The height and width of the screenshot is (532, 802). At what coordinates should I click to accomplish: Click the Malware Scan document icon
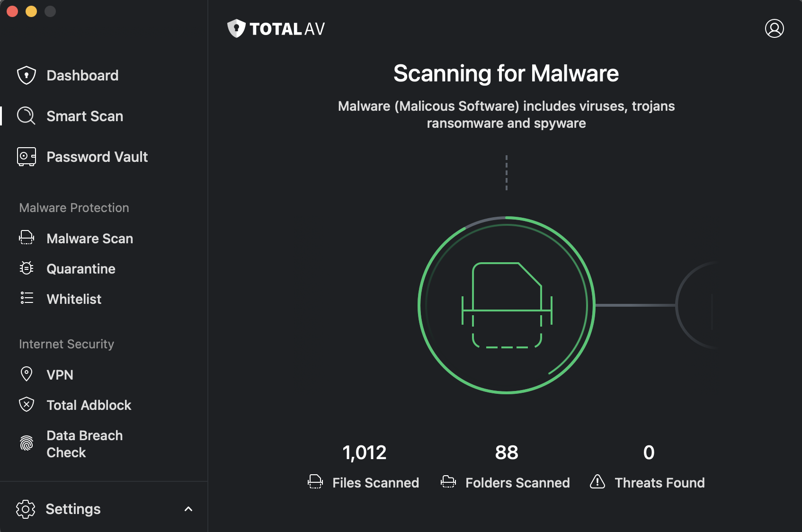[x=27, y=238]
